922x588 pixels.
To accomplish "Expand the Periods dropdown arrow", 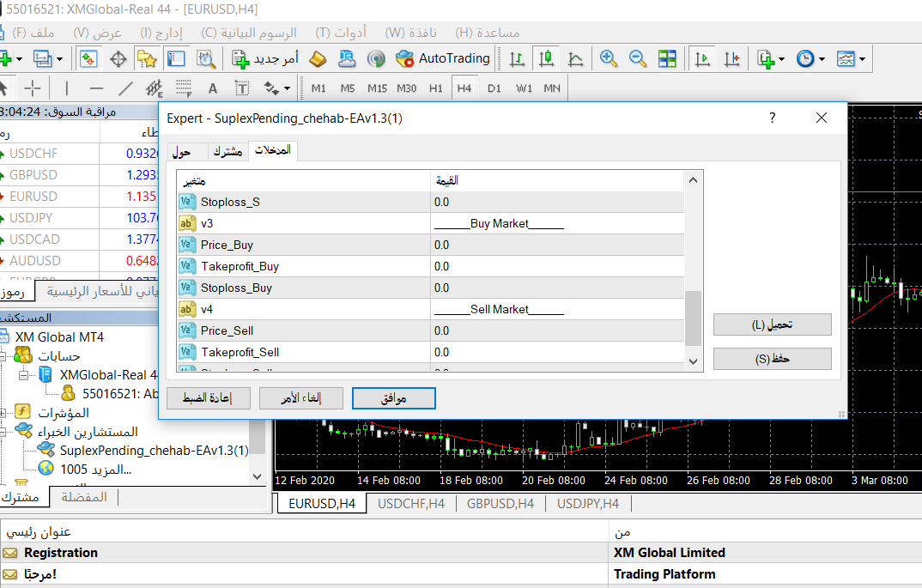I will [x=822, y=58].
